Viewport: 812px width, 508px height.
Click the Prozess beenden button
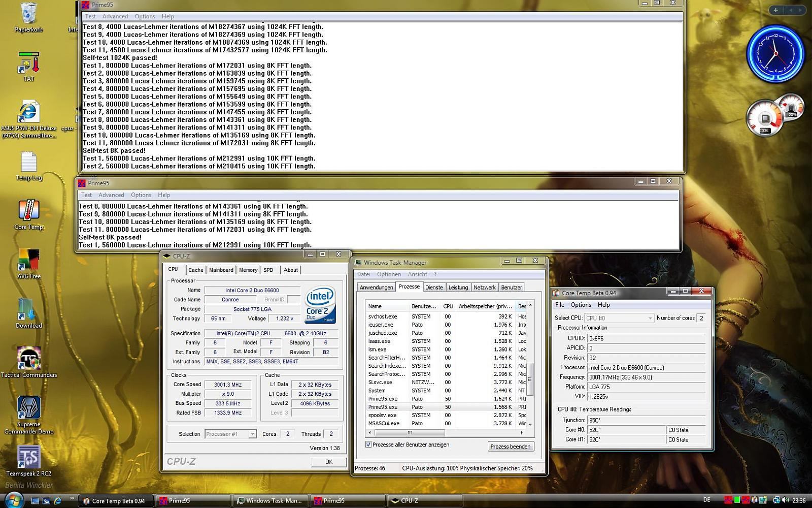point(511,447)
